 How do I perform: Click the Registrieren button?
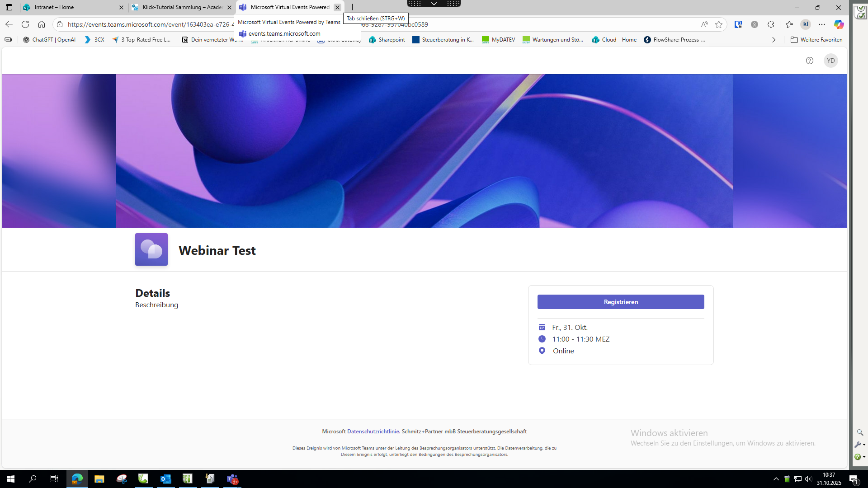(620, 302)
